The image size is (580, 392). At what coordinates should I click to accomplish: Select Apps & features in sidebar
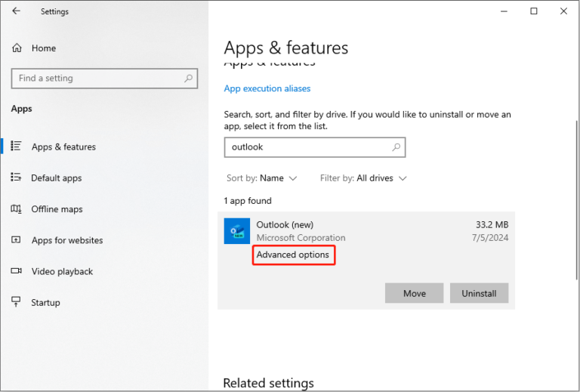(x=63, y=147)
